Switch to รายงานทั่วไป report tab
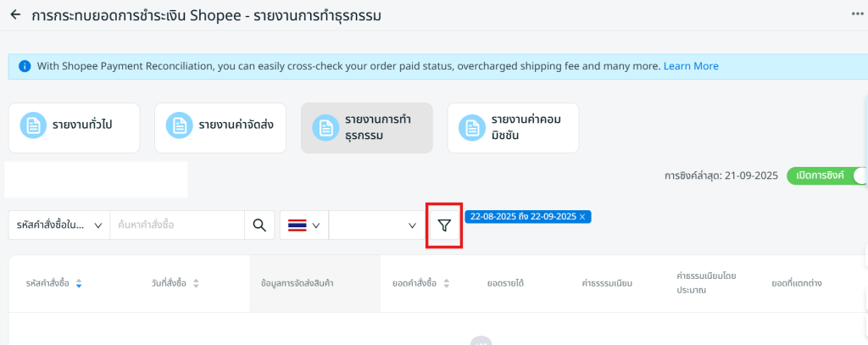 [74, 128]
